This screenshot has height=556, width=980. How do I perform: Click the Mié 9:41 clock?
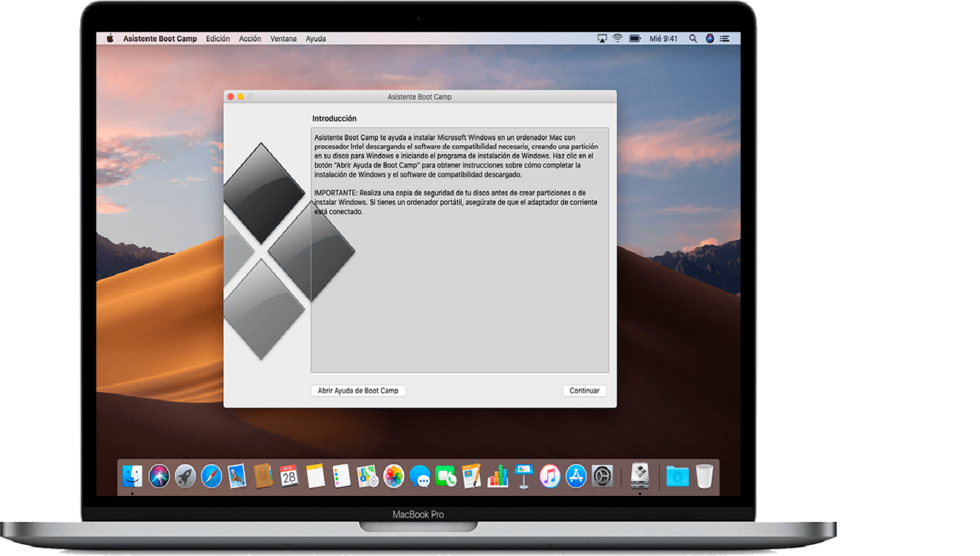tap(663, 39)
